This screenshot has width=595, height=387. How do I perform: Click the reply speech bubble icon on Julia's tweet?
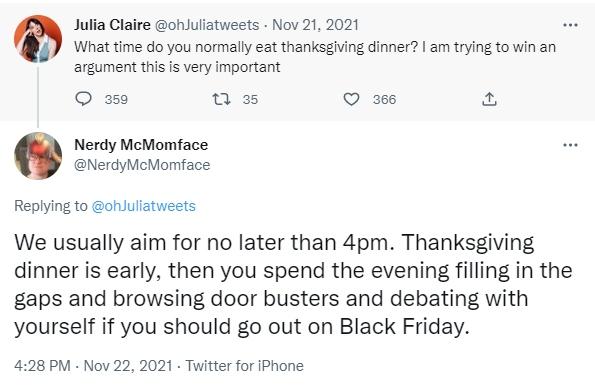[x=83, y=99]
